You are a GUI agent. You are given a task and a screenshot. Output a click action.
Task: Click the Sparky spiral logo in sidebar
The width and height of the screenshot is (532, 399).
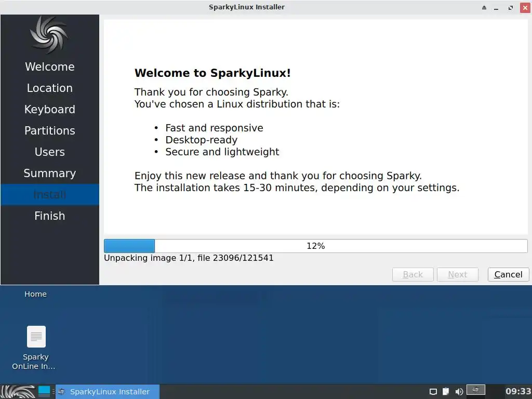click(x=49, y=35)
